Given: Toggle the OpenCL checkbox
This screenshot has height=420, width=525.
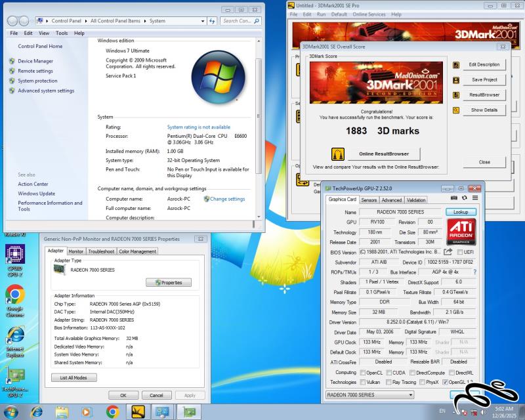Looking at the screenshot, I should 362,373.
